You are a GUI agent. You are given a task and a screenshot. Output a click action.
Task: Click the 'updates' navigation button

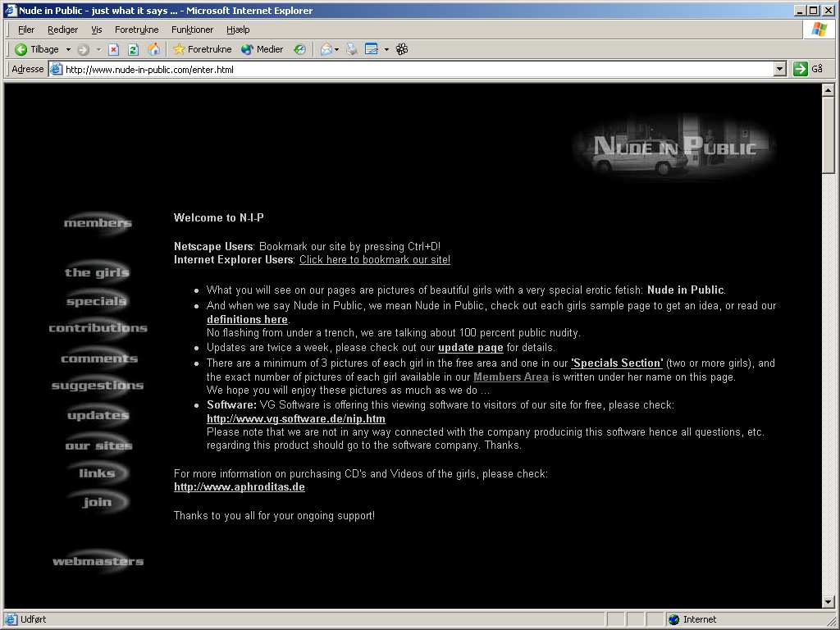[98, 415]
